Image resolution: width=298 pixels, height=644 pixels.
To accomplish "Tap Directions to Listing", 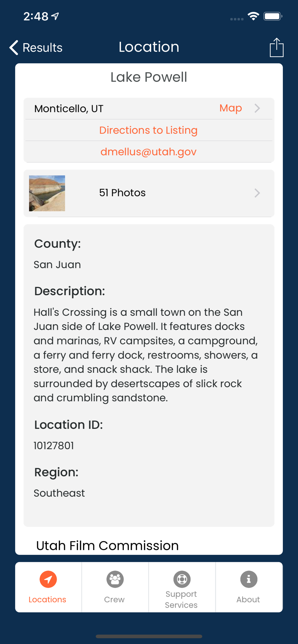I will tap(148, 130).
